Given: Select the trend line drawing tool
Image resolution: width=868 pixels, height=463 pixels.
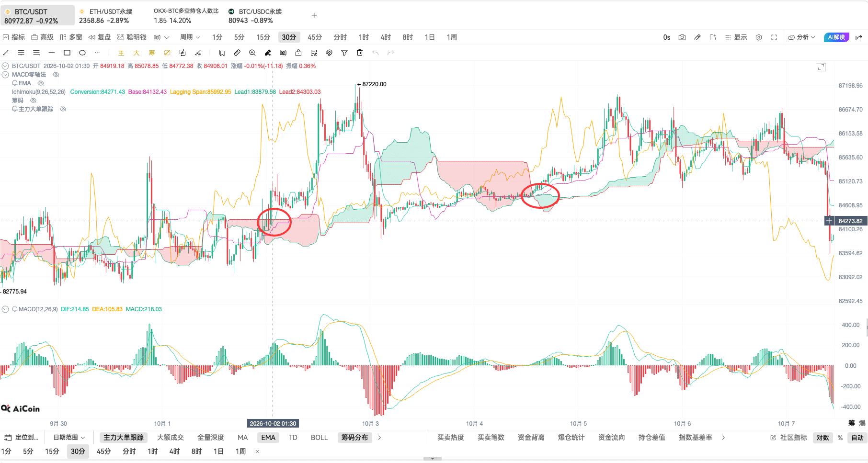Looking at the screenshot, I should (x=6, y=53).
